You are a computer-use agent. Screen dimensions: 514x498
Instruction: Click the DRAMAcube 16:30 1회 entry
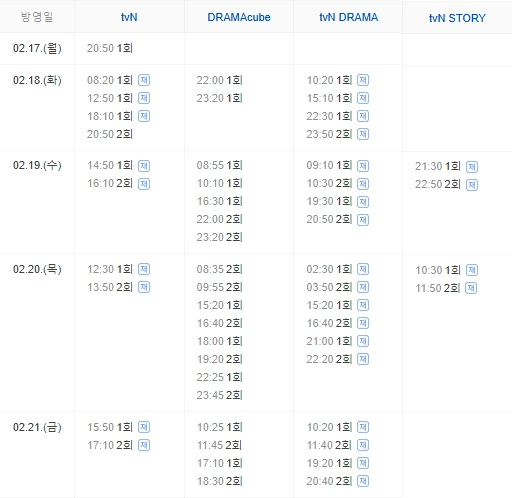219,201
